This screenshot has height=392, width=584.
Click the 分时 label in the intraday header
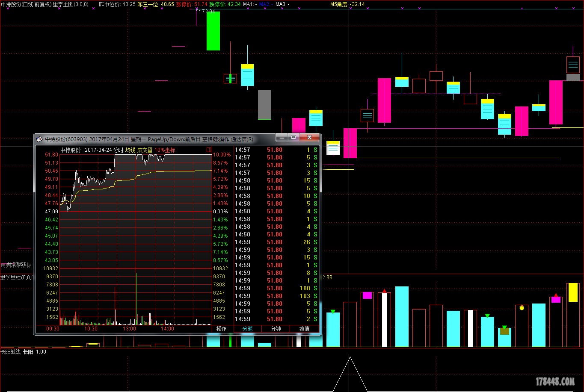(118, 150)
